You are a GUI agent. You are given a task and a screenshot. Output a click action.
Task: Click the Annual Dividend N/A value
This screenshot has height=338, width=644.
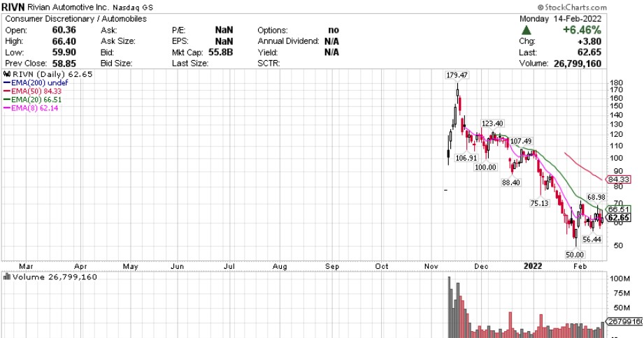(331, 41)
